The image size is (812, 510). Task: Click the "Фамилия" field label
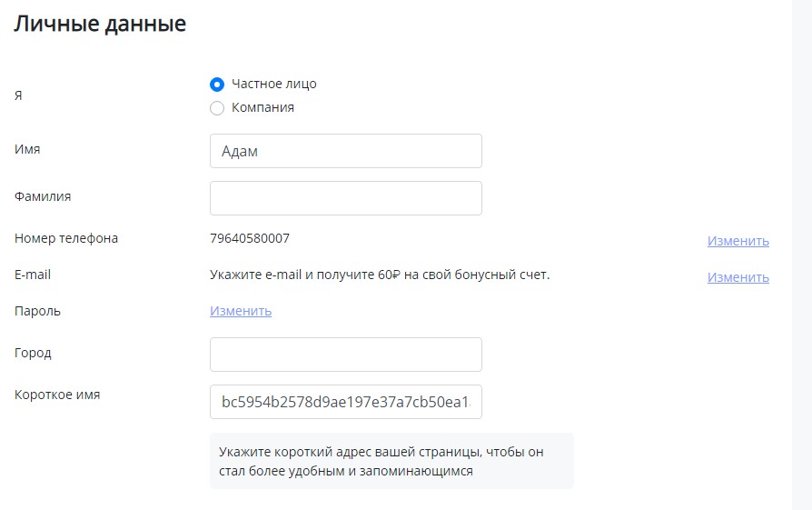43,195
